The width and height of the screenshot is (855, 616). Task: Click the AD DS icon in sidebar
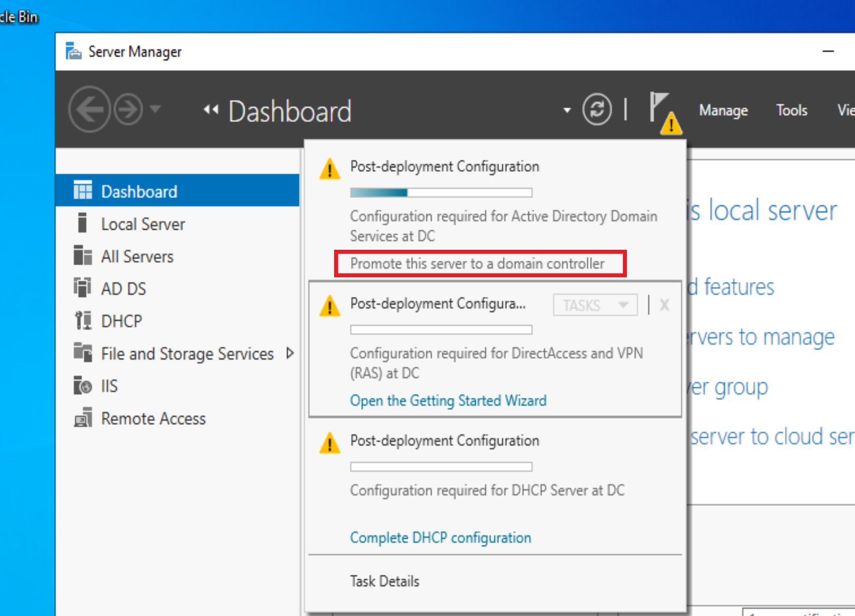point(83,288)
